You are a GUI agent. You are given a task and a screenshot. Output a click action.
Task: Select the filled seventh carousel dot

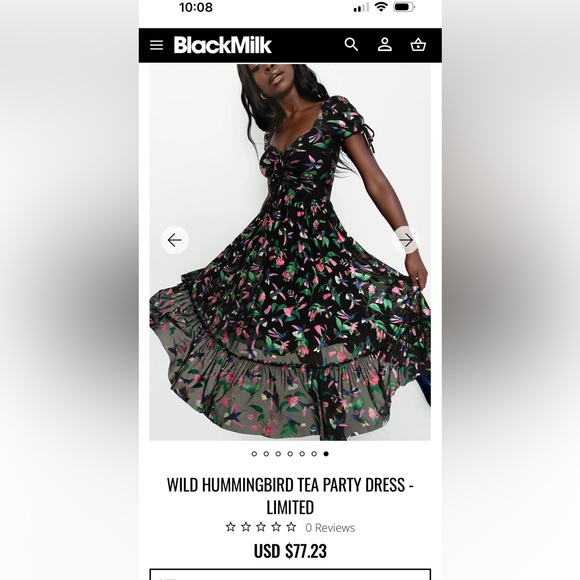tap(326, 454)
